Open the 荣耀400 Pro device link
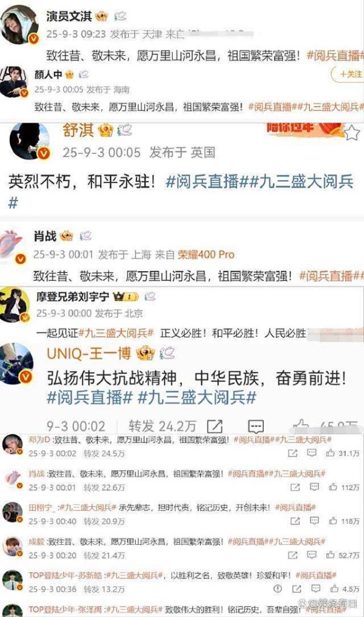 click(x=206, y=255)
